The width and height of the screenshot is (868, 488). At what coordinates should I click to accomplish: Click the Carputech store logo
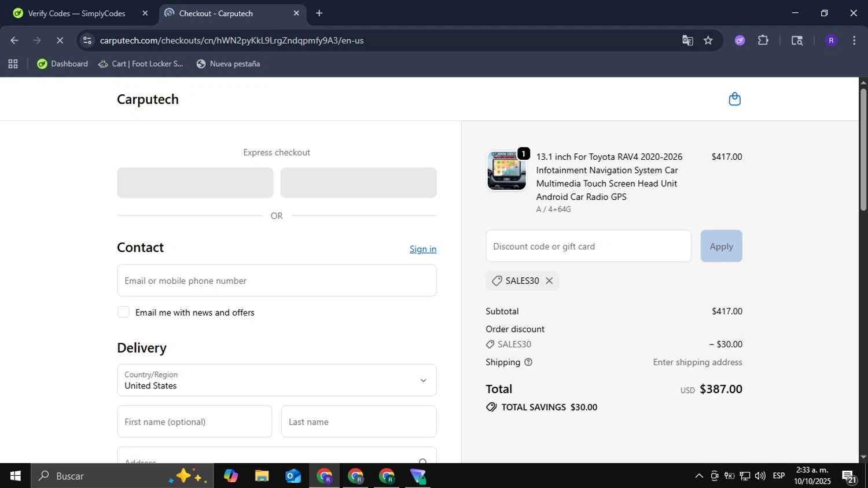tap(148, 99)
